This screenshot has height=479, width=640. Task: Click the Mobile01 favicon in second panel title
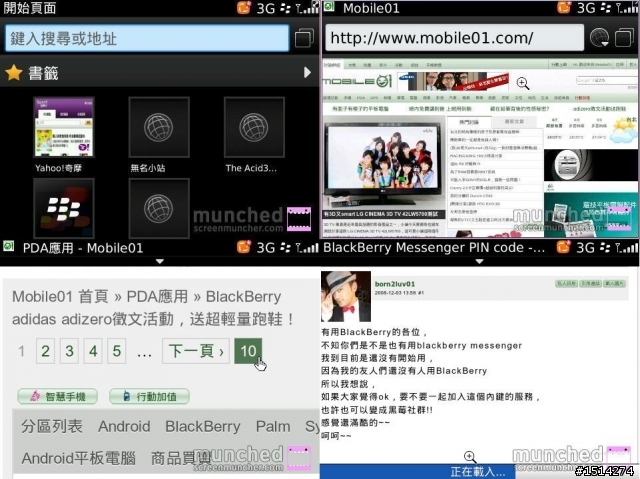point(329,7)
